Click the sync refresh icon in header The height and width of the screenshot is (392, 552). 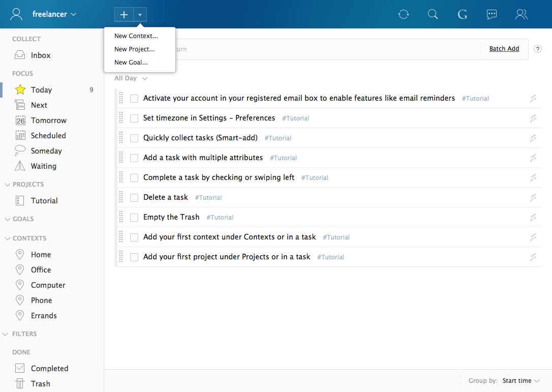404,14
